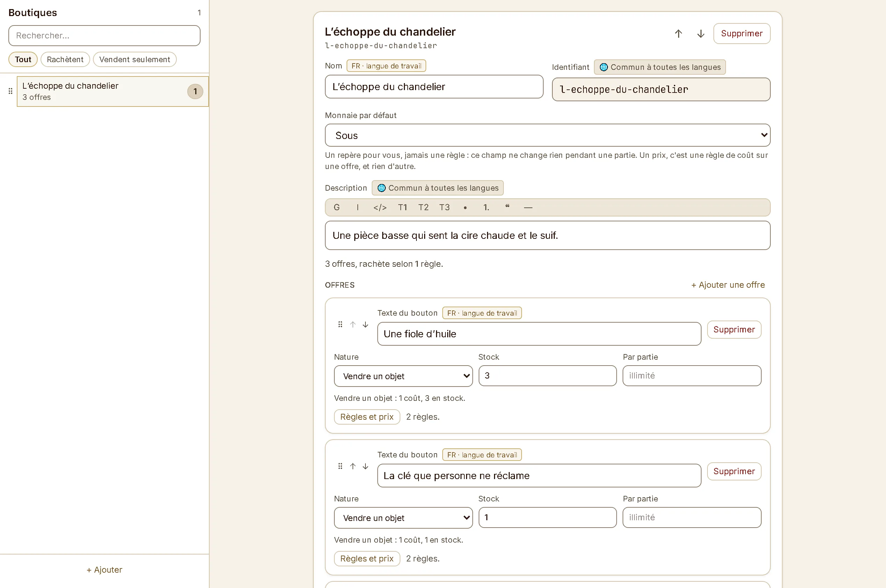This screenshot has height=588, width=886.
Task: Apply italic (I) formatting in description
Action: [357, 207]
